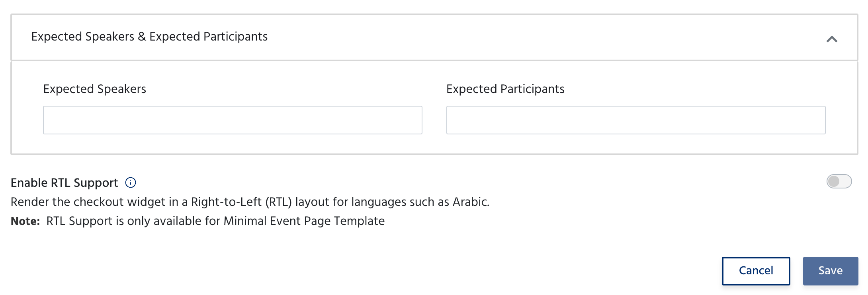Toggle the Enable RTL Support switch
This screenshot has width=868, height=295.
pyautogui.click(x=839, y=181)
